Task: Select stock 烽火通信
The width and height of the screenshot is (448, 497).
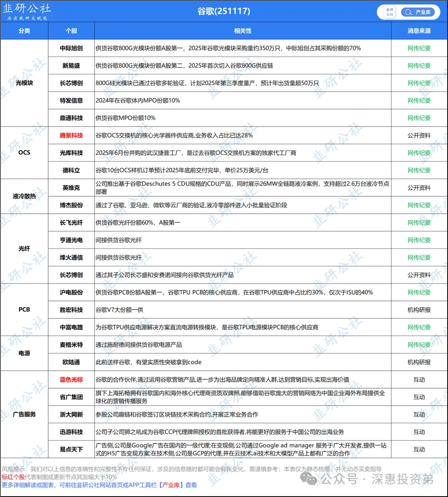Action: [71, 257]
